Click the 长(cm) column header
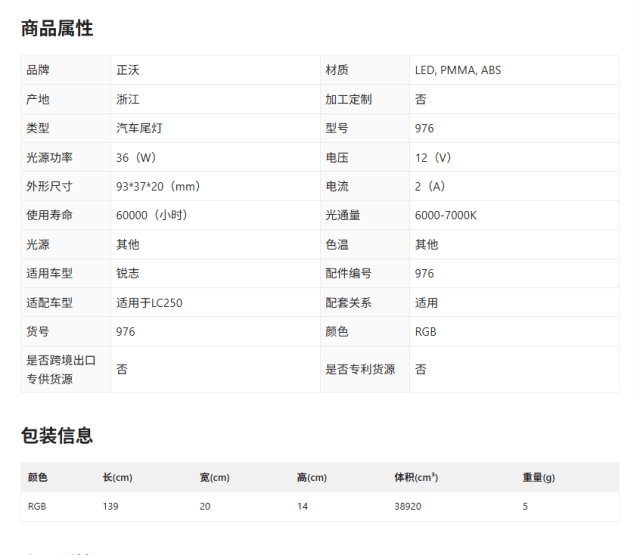 click(x=118, y=477)
